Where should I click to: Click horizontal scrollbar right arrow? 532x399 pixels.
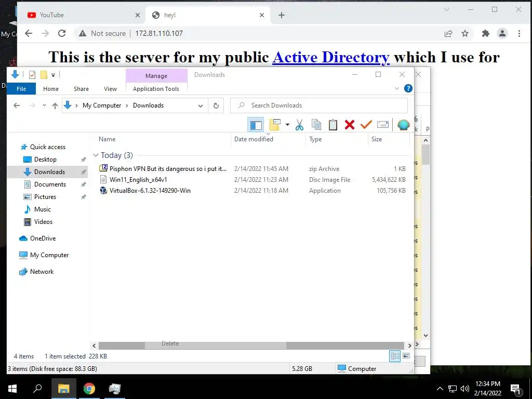(409, 345)
